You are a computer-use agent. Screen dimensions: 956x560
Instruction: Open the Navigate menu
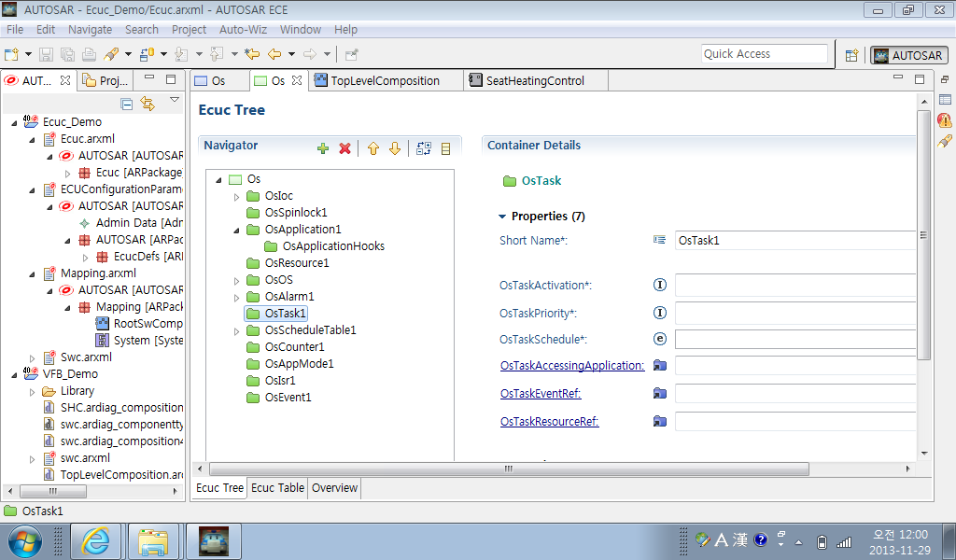click(90, 29)
